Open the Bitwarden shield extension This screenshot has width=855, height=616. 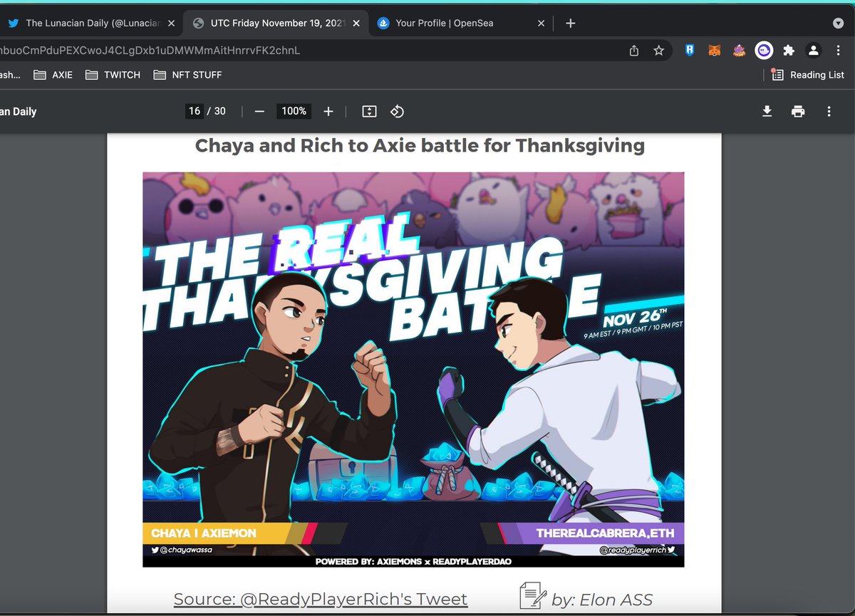[x=689, y=51]
